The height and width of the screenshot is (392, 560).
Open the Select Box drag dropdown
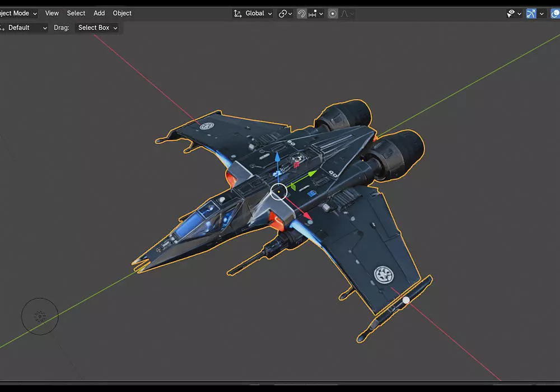(97, 27)
